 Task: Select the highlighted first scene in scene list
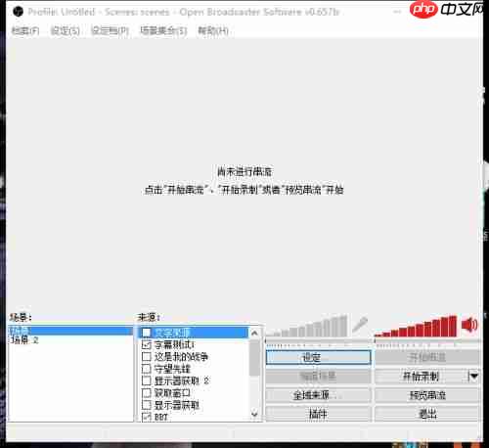(70, 331)
